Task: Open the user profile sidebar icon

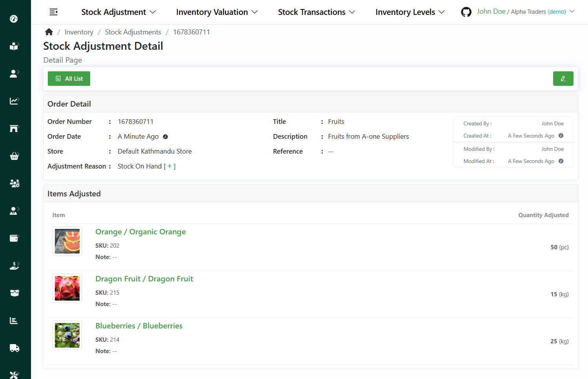Action: pyautogui.click(x=14, y=73)
